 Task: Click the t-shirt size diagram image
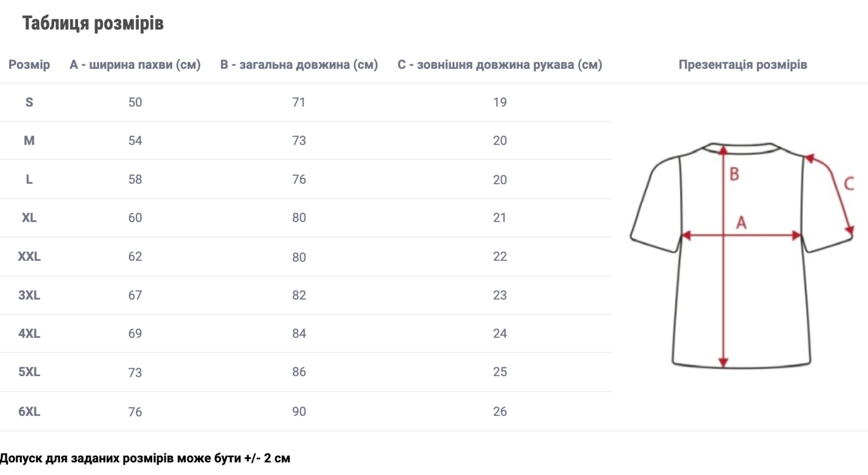742,255
